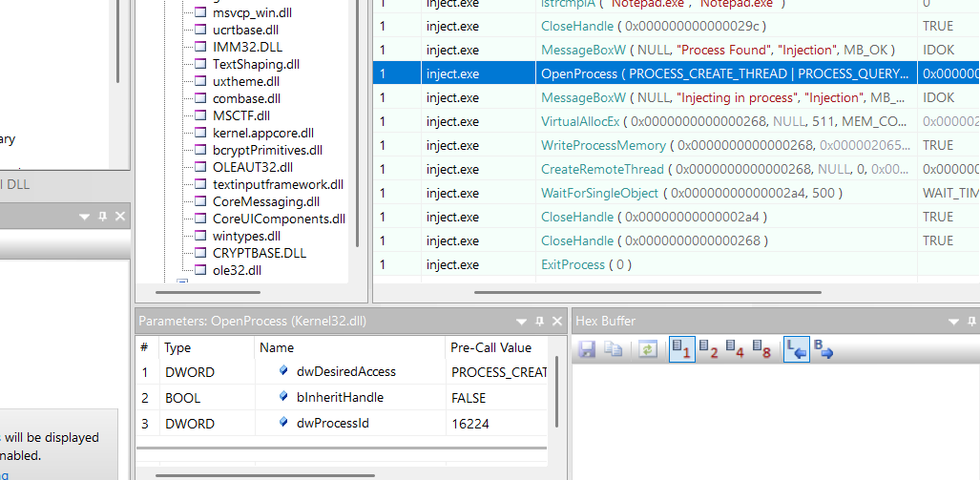Open the Hex Buffer panel dropdown arrow
This screenshot has height=480, width=980.
[955, 322]
